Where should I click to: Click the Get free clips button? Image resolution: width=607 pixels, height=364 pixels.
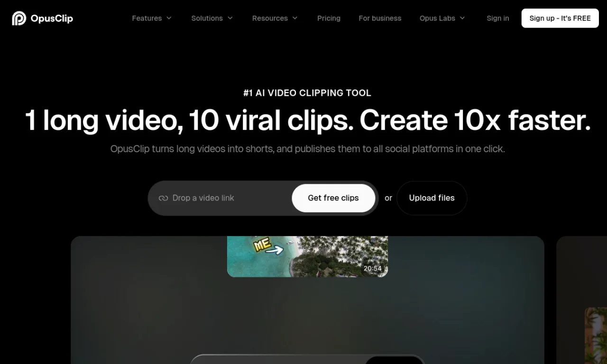click(333, 198)
